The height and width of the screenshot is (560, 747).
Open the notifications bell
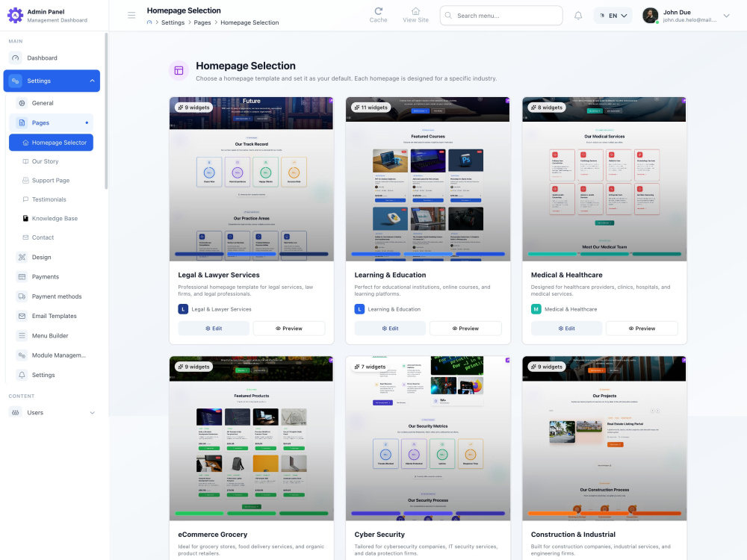(578, 15)
